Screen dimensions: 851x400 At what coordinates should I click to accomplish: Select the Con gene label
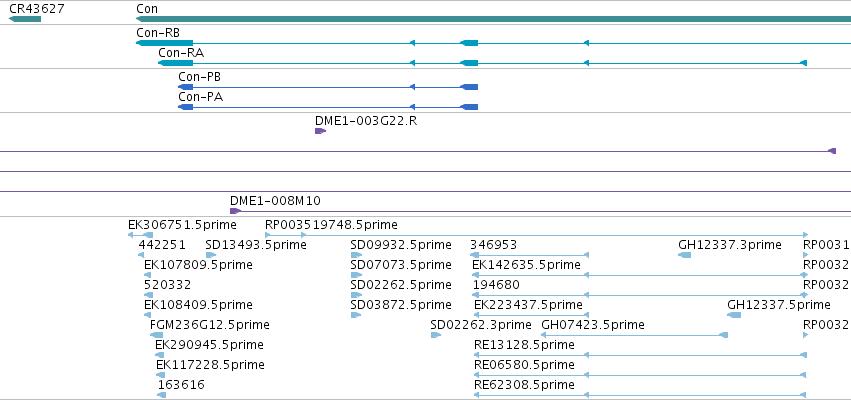click(x=147, y=9)
